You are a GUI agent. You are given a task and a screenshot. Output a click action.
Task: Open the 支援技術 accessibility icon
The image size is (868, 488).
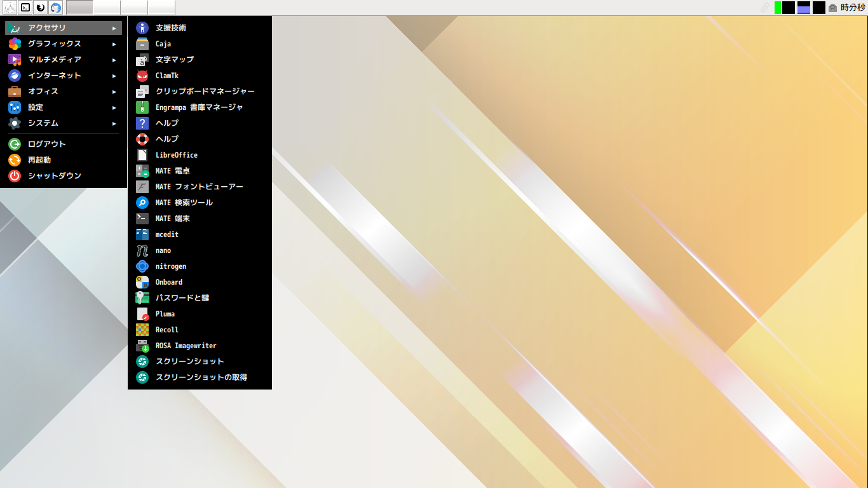(x=142, y=28)
